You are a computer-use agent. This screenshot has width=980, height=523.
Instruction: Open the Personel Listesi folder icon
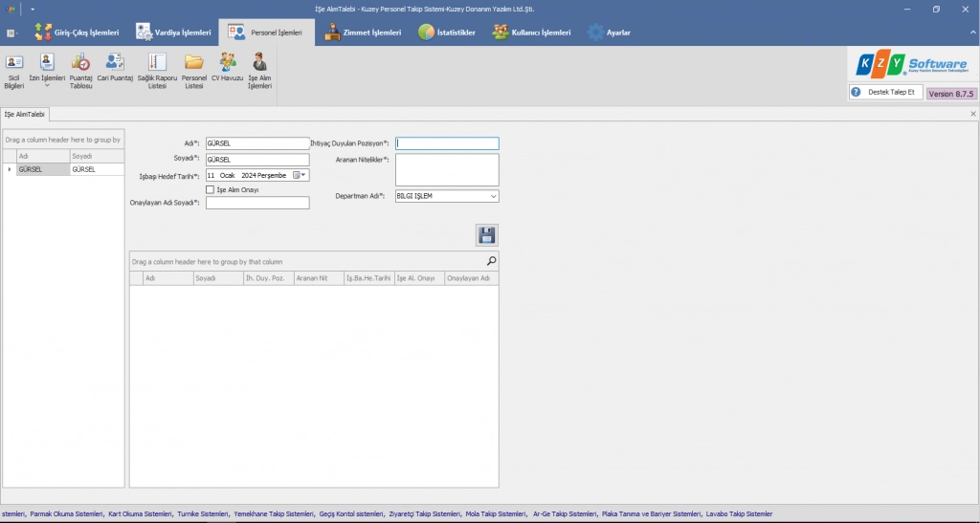tap(194, 72)
